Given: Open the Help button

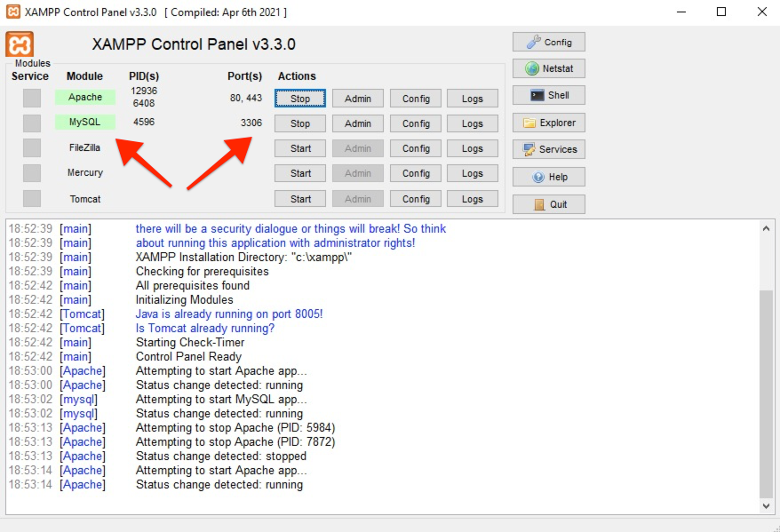Looking at the screenshot, I should point(549,177).
